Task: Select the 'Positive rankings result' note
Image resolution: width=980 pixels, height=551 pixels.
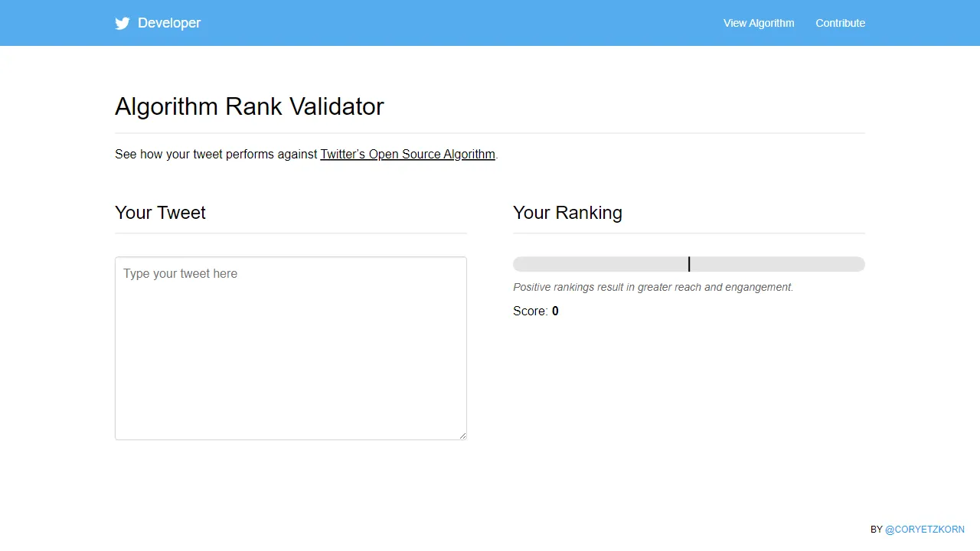Action: (653, 287)
